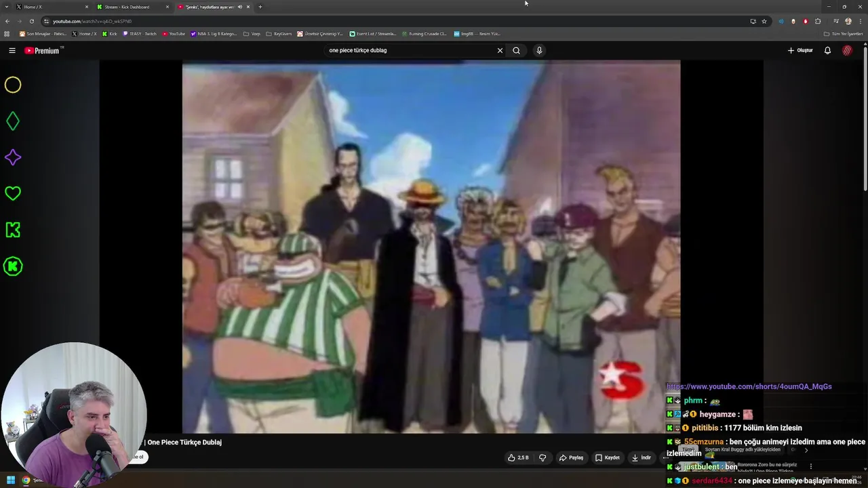The width and height of the screenshot is (868, 488).
Task: Save video with Kaydet button
Action: [607, 457]
